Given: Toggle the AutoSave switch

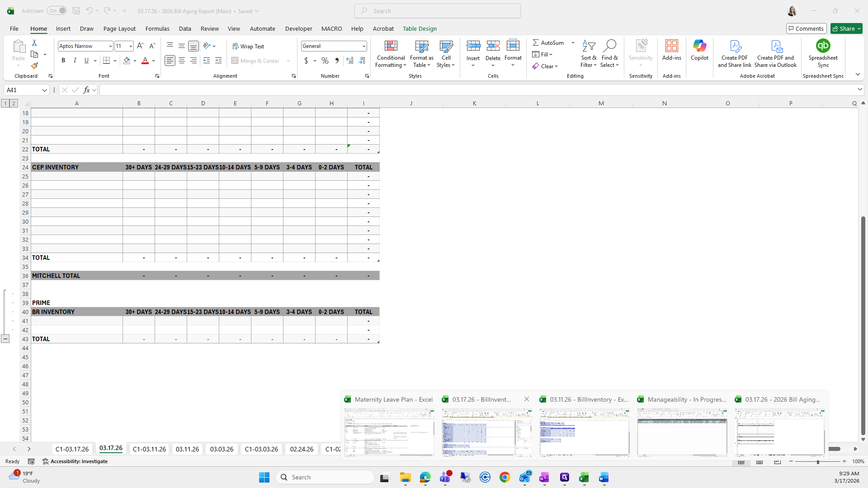Looking at the screenshot, I should tap(57, 11).
